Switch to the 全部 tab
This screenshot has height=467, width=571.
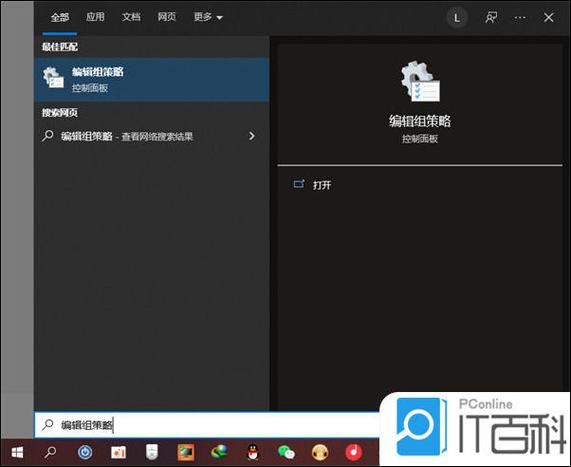(59, 17)
